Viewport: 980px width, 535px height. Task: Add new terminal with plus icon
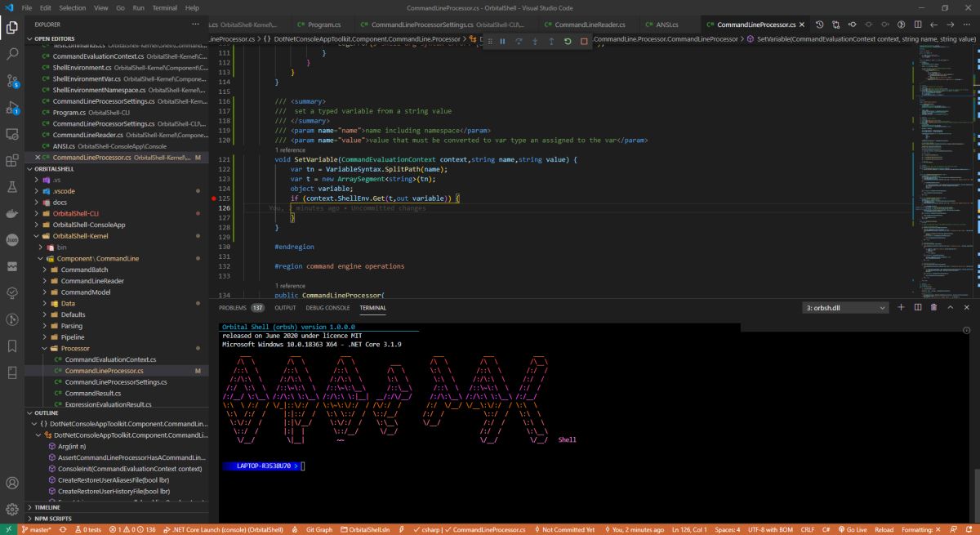point(902,307)
